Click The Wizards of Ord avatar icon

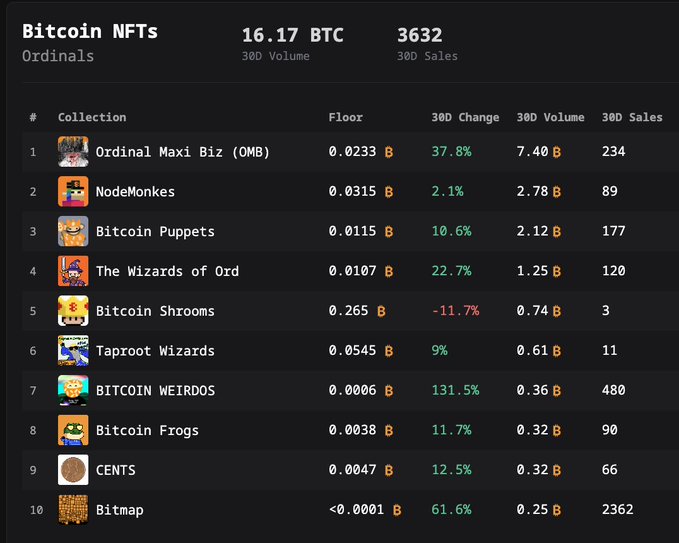pyautogui.click(x=73, y=271)
